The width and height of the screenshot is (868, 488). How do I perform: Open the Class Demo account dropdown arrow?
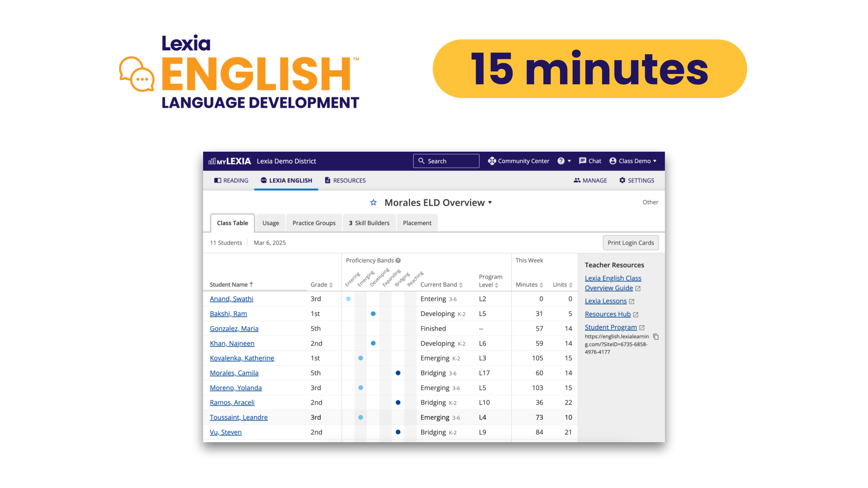(x=655, y=161)
